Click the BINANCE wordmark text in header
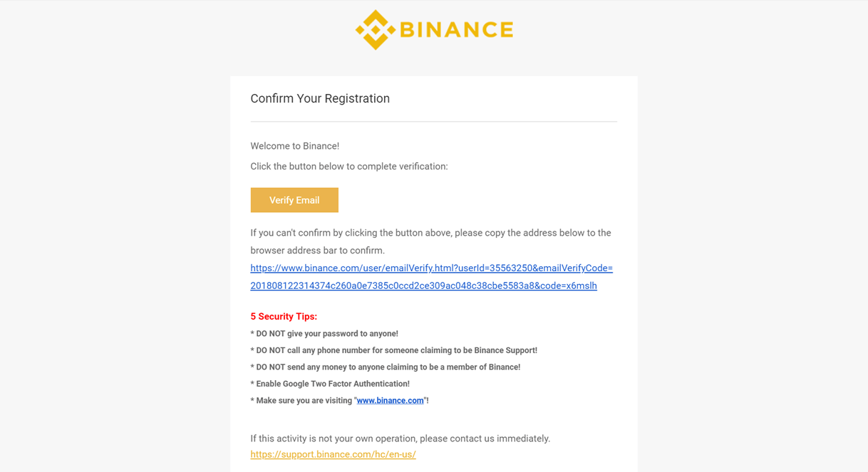This screenshot has height=472, width=868. 457,30
